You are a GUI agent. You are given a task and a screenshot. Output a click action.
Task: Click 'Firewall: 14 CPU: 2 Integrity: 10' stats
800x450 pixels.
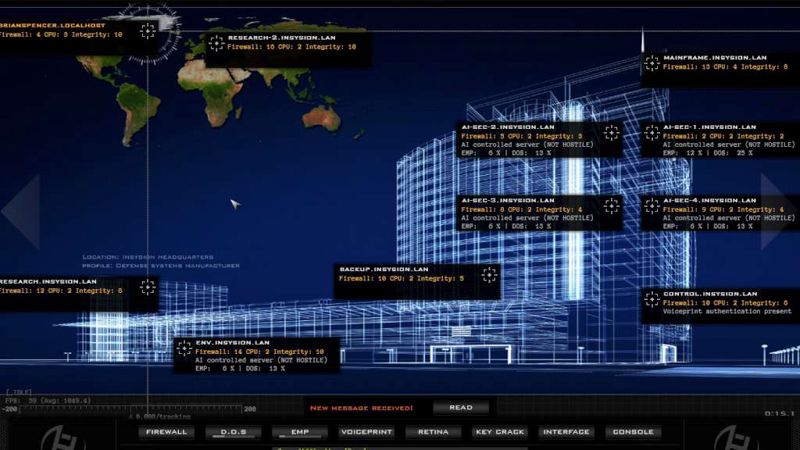pyautogui.click(x=260, y=352)
